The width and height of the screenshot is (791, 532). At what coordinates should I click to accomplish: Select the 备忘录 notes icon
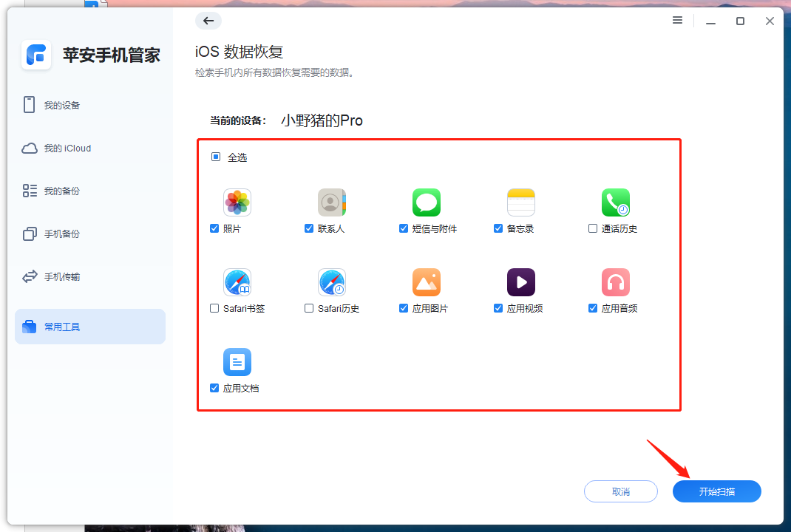521,202
